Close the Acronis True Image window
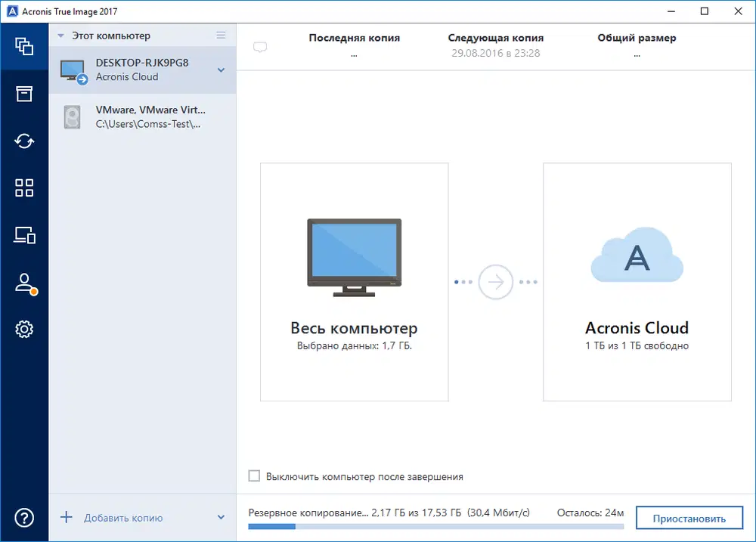 point(738,11)
